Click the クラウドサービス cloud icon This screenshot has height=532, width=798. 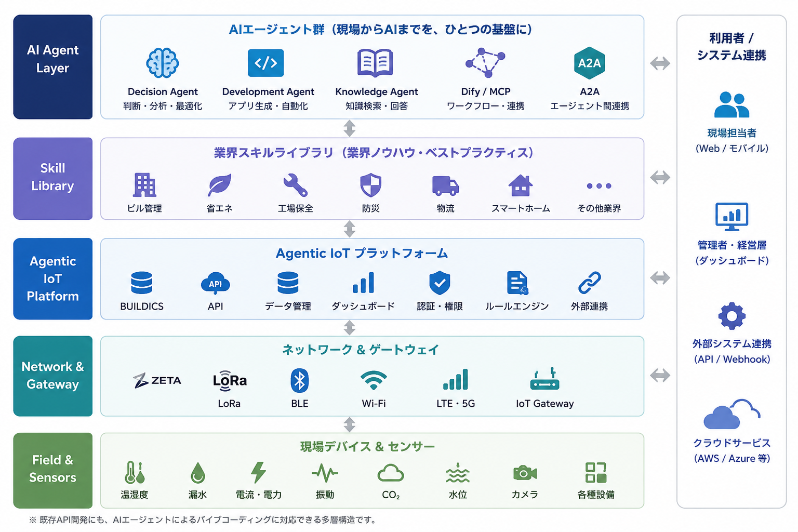[x=731, y=414]
